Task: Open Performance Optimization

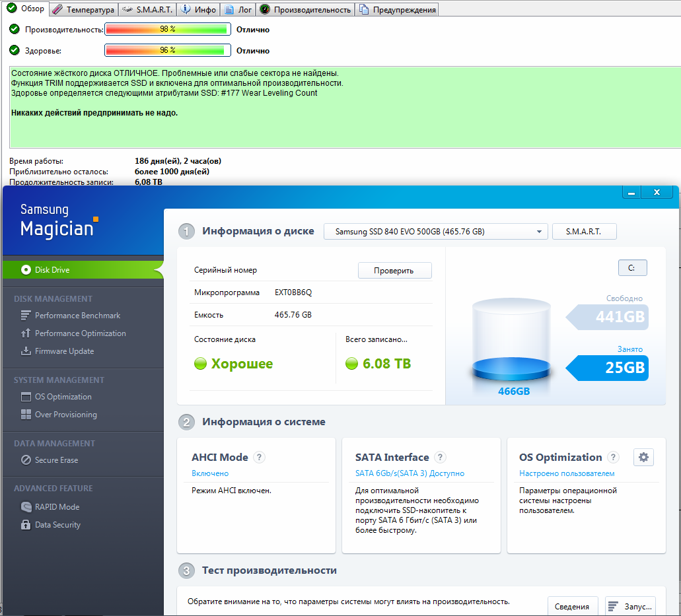Action: (81, 333)
